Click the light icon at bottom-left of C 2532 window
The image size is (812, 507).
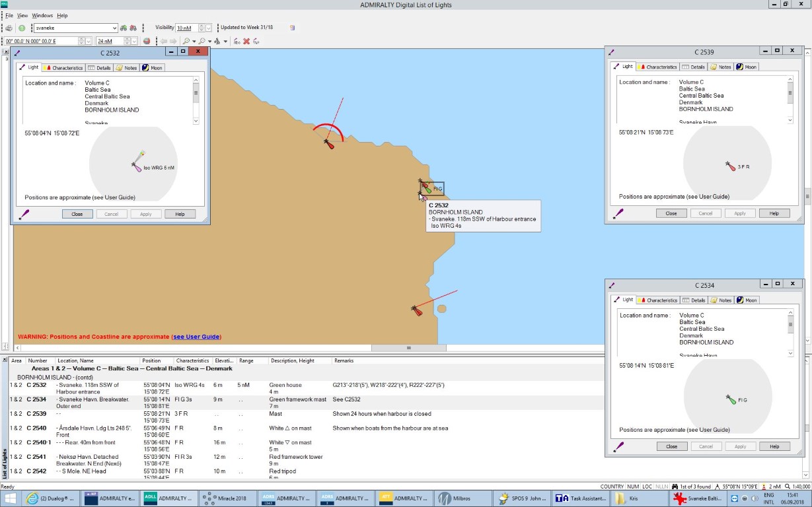pos(23,214)
